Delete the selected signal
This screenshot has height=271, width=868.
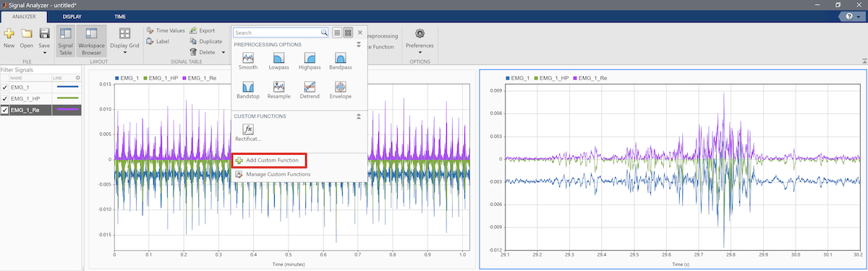[x=203, y=52]
